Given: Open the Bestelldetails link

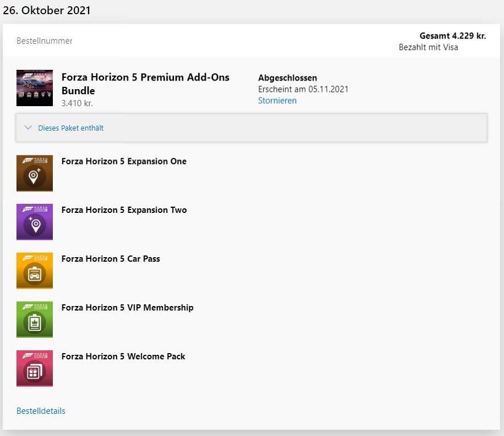Looking at the screenshot, I should (41, 411).
